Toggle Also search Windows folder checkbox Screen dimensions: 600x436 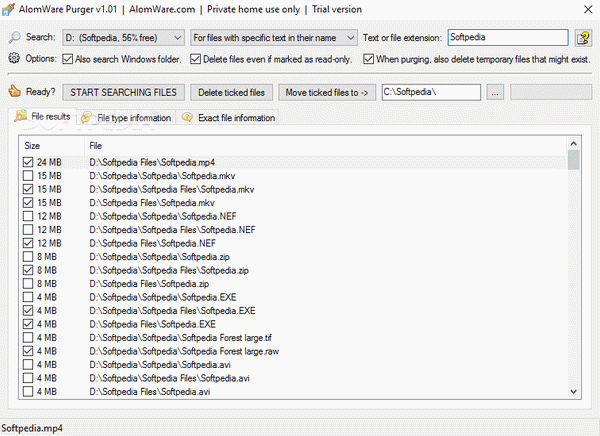68,59
